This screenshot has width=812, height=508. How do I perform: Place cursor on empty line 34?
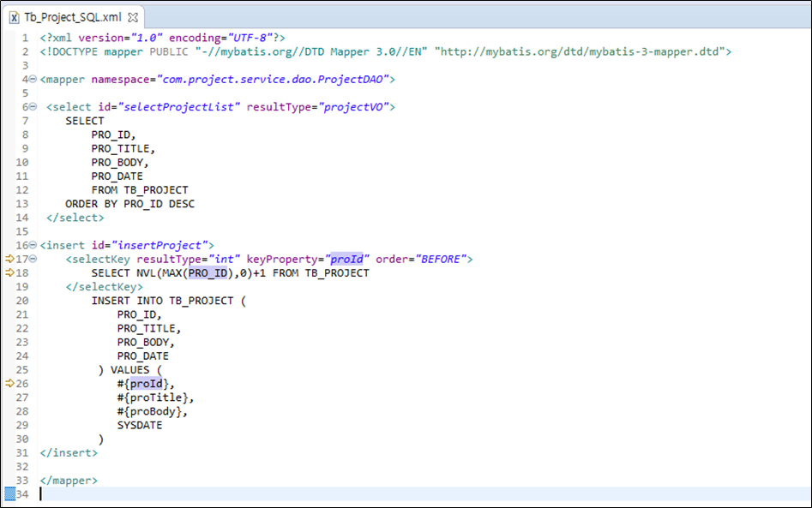[x=424, y=494]
